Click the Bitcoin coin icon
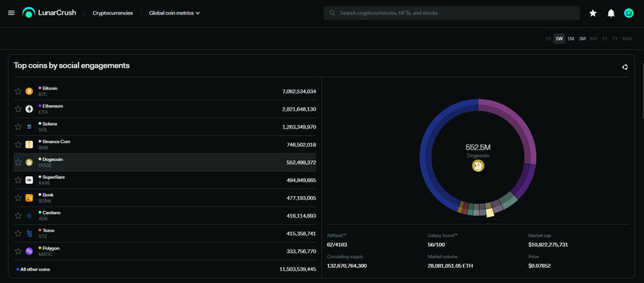Image resolution: width=644 pixels, height=283 pixels. point(29,91)
